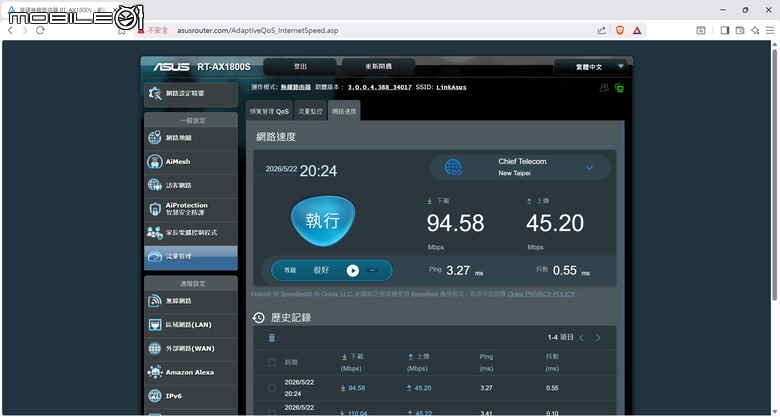Open the Traffic Manager (流量管理) sidebar item
The image size is (780, 417).
[191, 257]
